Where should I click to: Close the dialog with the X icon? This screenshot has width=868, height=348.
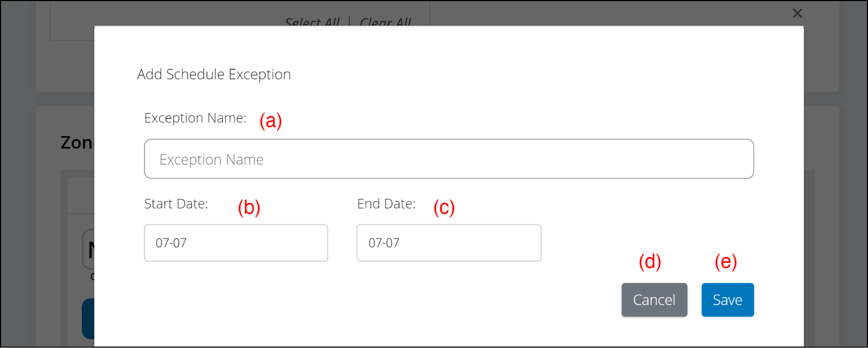pyautogui.click(x=797, y=14)
